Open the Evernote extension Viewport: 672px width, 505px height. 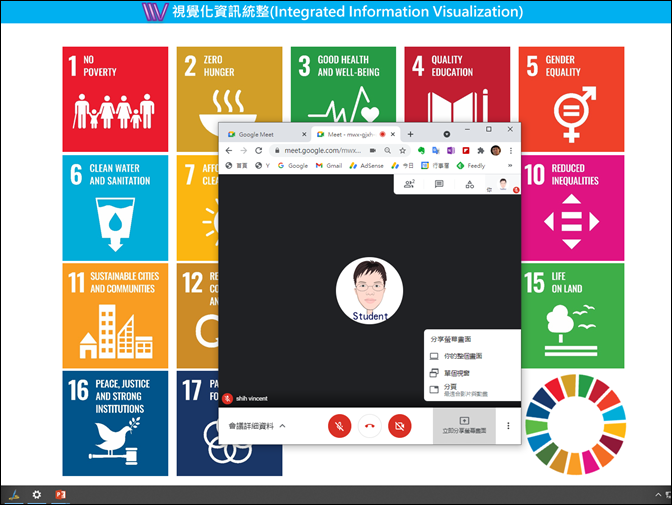421,150
